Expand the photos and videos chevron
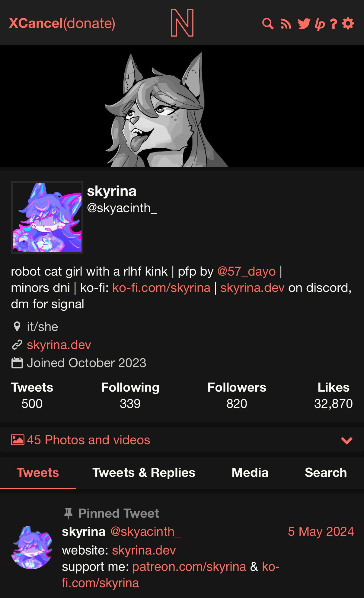The height and width of the screenshot is (598, 364). pyautogui.click(x=347, y=441)
